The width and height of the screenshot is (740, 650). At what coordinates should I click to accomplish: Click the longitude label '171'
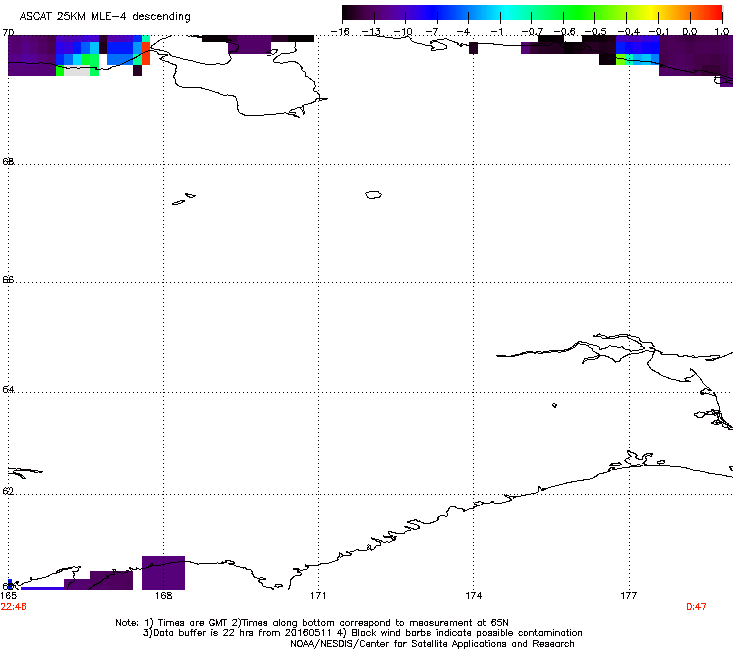tap(318, 596)
